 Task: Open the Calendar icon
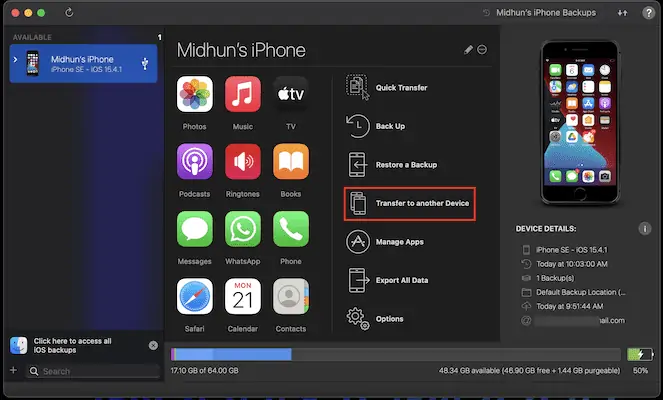[242, 296]
